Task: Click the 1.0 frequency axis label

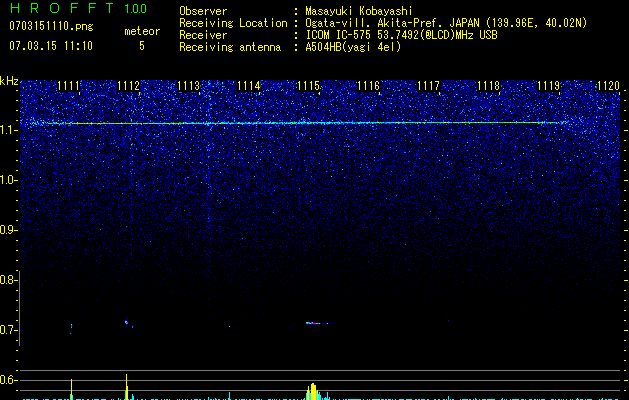Action: pos(8,180)
